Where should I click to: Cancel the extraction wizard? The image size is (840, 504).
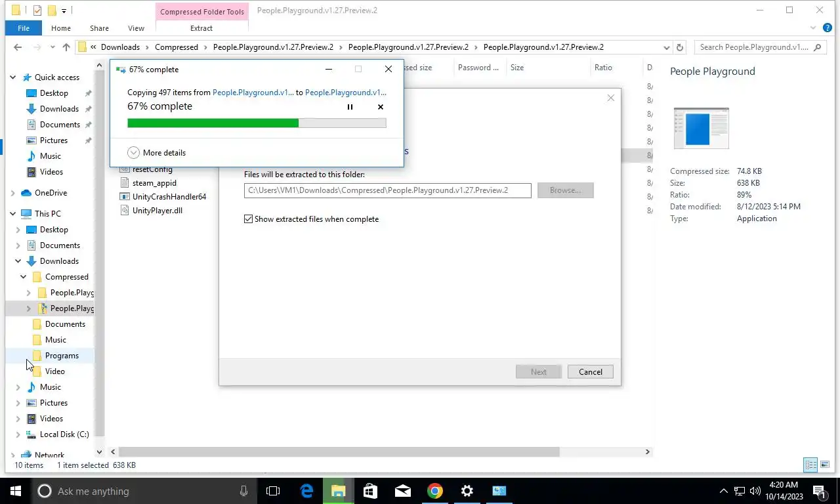pyautogui.click(x=590, y=371)
